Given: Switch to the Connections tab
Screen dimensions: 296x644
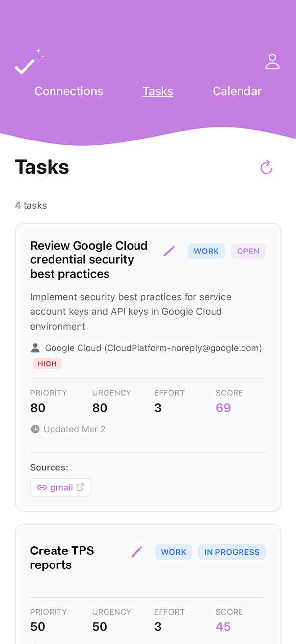Looking at the screenshot, I should coord(69,91).
